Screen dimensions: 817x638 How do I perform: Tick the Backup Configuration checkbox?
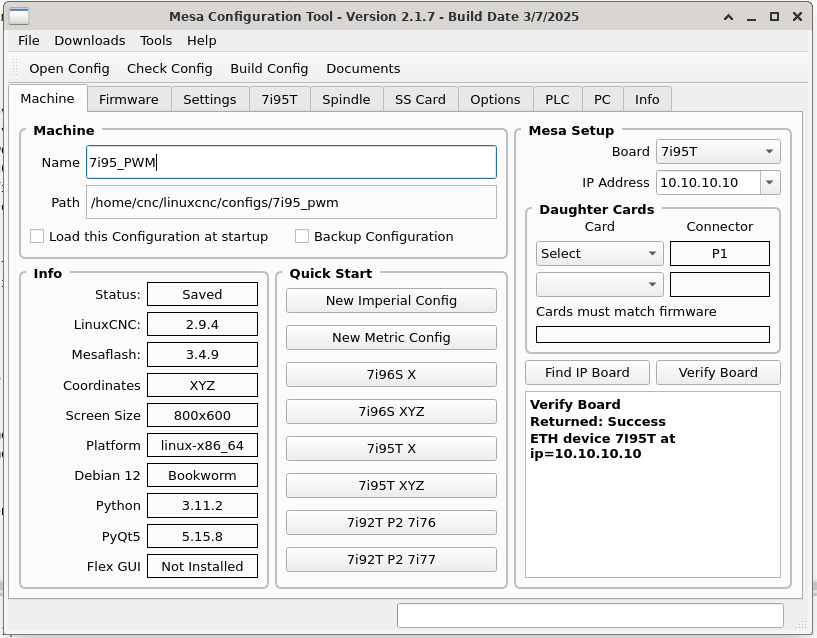tap(302, 236)
